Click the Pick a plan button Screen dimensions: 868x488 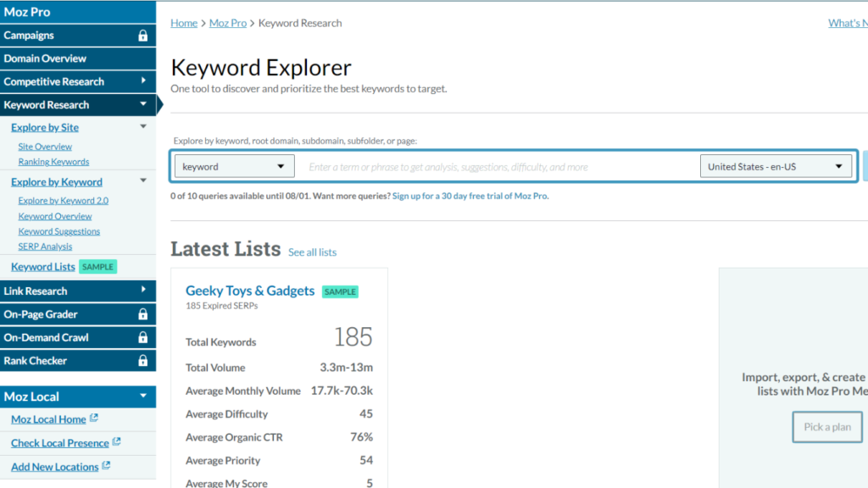click(x=827, y=427)
